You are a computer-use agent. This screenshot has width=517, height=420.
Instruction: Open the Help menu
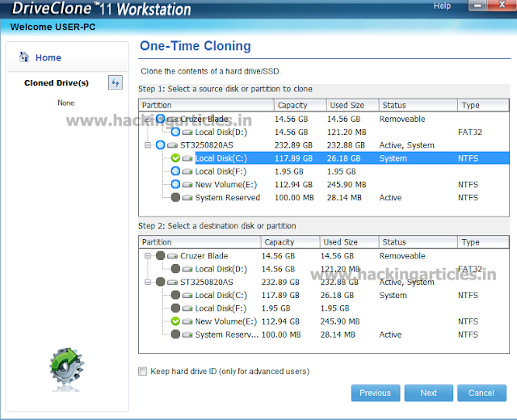tap(442, 6)
